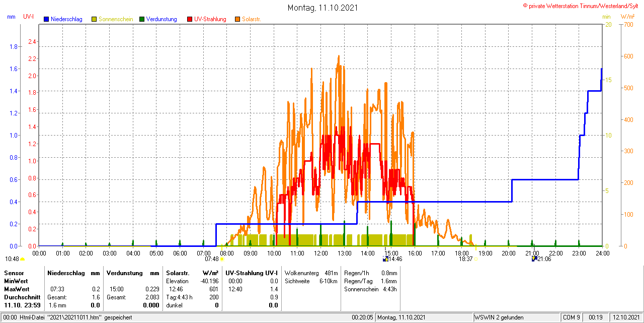The height and width of the screenshot is (323, 644).
Task: Click status bar 12.10.2021 field
Action: pyautogui.click(x=626, y=317)
